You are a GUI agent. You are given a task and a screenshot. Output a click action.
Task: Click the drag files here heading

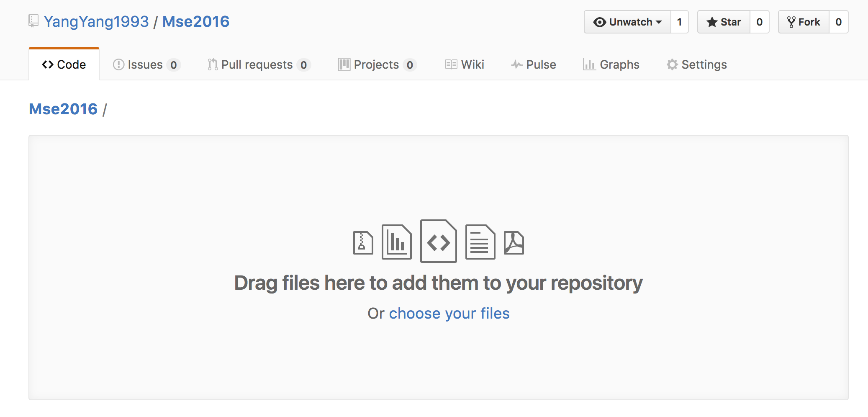439,283
